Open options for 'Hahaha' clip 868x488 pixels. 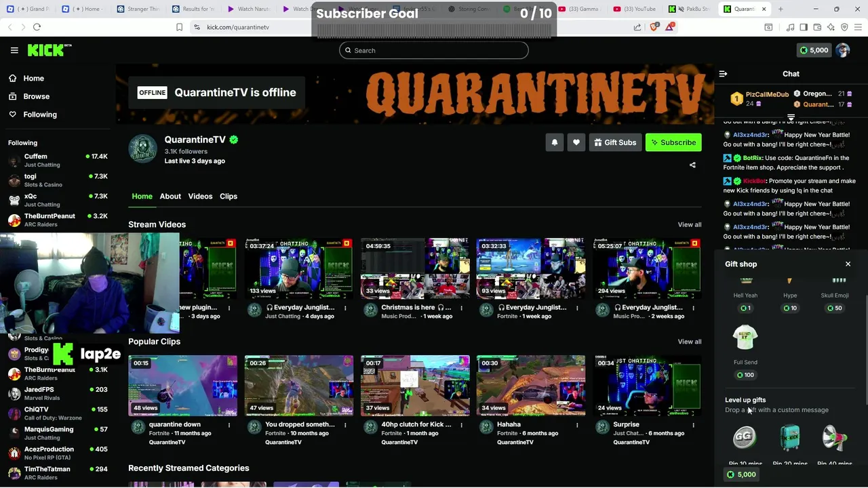577,425
